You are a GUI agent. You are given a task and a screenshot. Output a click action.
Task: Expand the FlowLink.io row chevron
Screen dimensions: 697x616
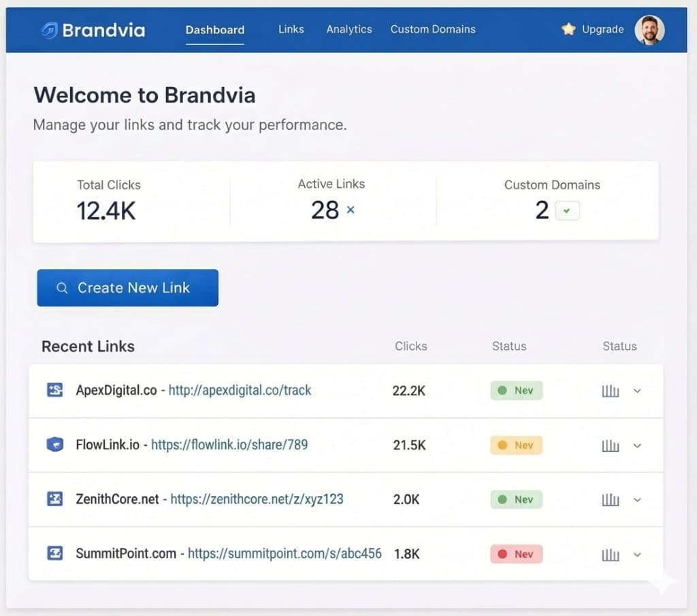pos(637,446)
